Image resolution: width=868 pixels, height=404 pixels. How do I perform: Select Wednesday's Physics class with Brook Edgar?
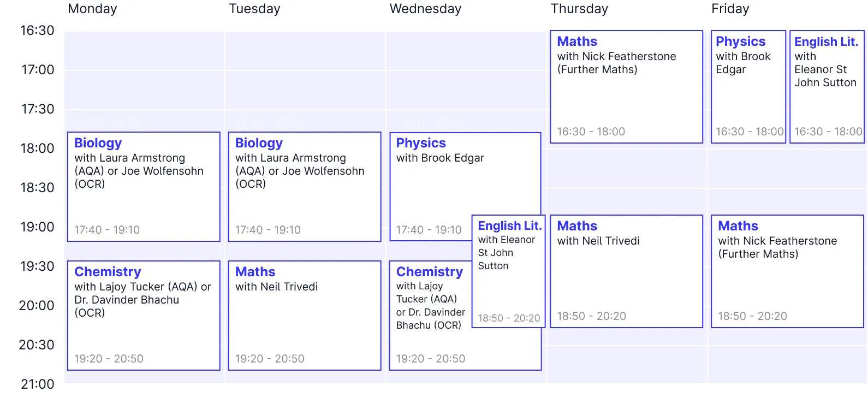431,175
